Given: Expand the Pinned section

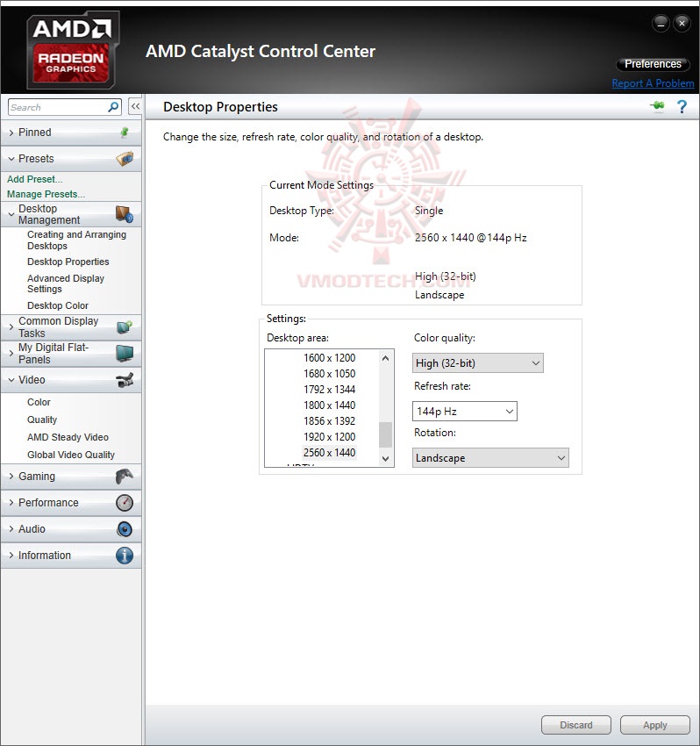Looking at the screenshot, I should pos(11,133).
